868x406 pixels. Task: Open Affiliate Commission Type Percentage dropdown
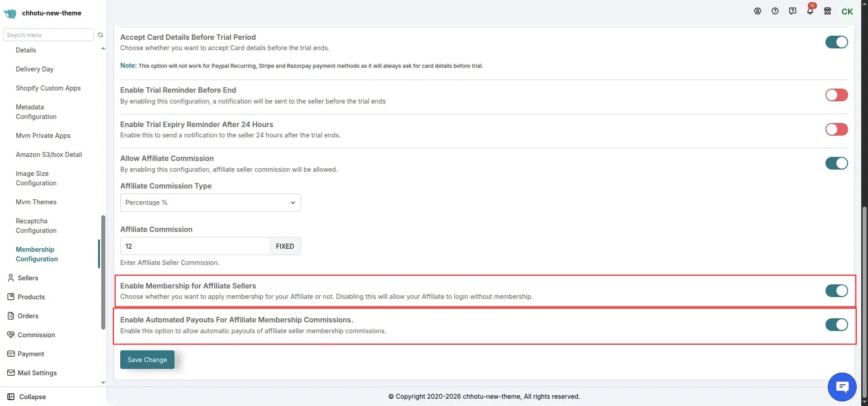pyautogui.click(x=210, y=203)
